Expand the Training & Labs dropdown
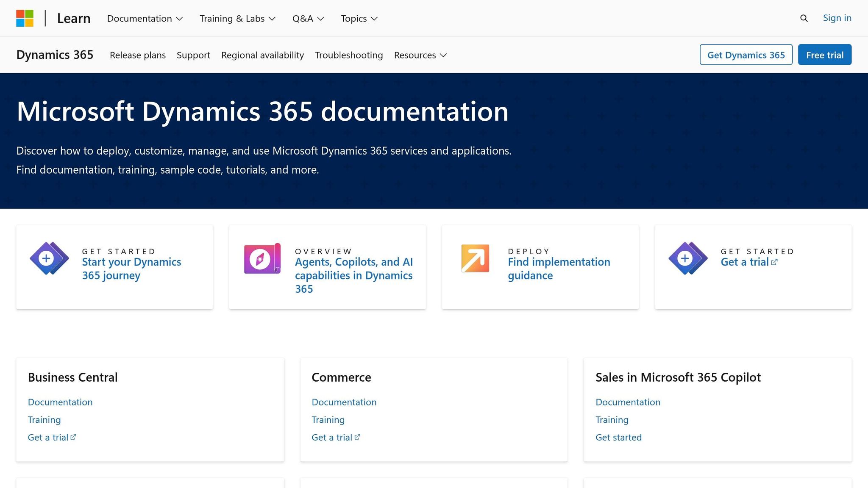This screenshot has height=488, width=868. [237, 18]
